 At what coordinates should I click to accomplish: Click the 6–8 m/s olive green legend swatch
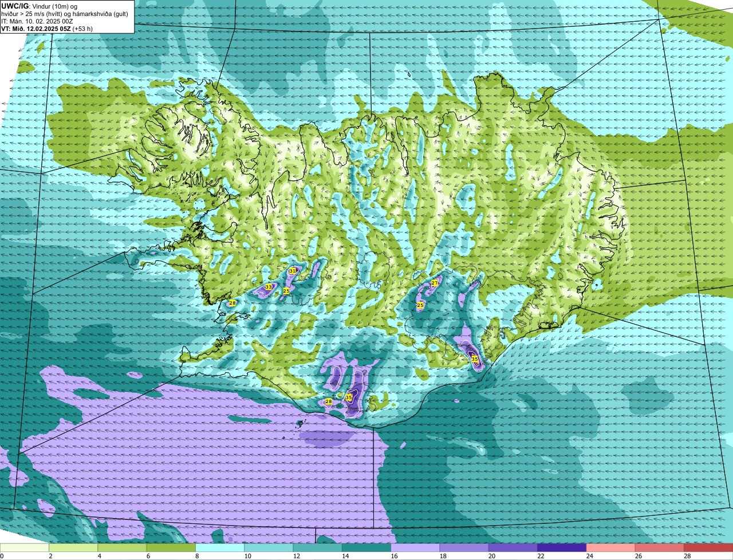click(171, 548)
